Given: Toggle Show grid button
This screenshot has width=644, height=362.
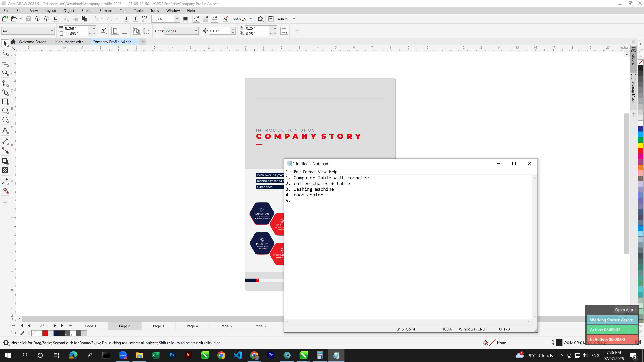Looking at the screenshot, I should (205, 19).
